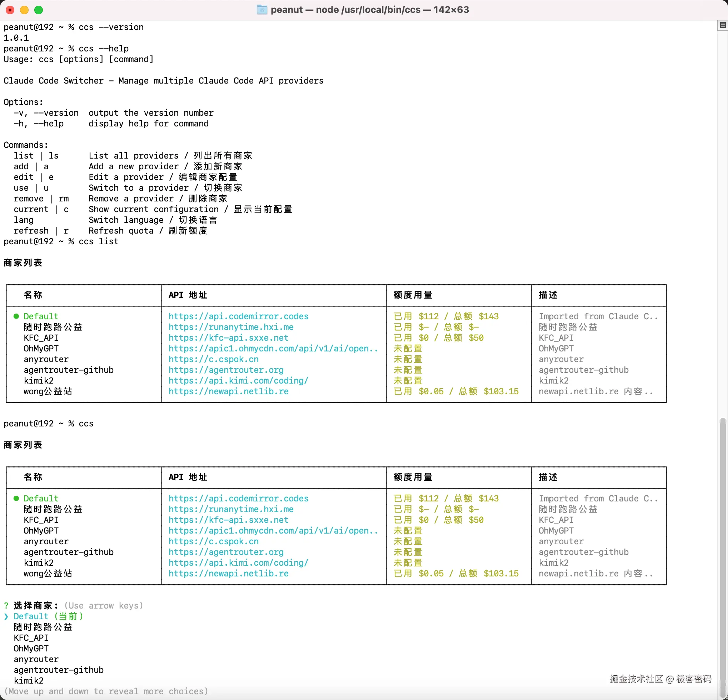The image size is (728, 700).
Task: Click green active dot in second table
Action: coord(16,498)
